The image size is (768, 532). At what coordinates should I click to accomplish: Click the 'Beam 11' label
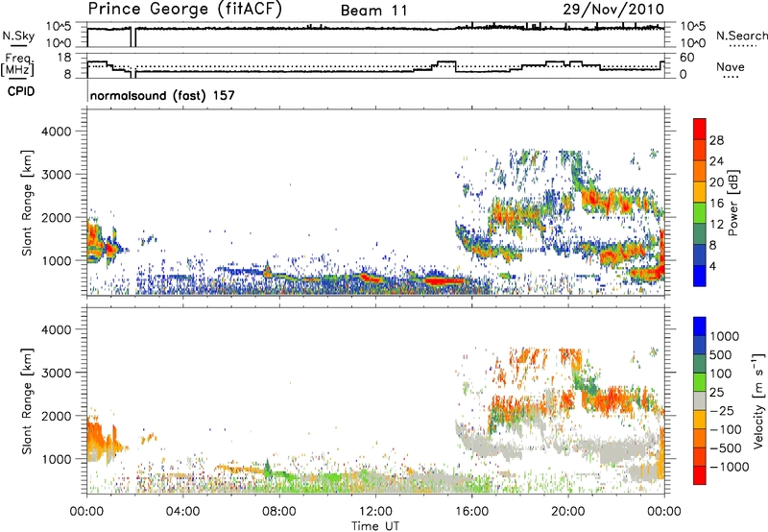click(374, 11)
